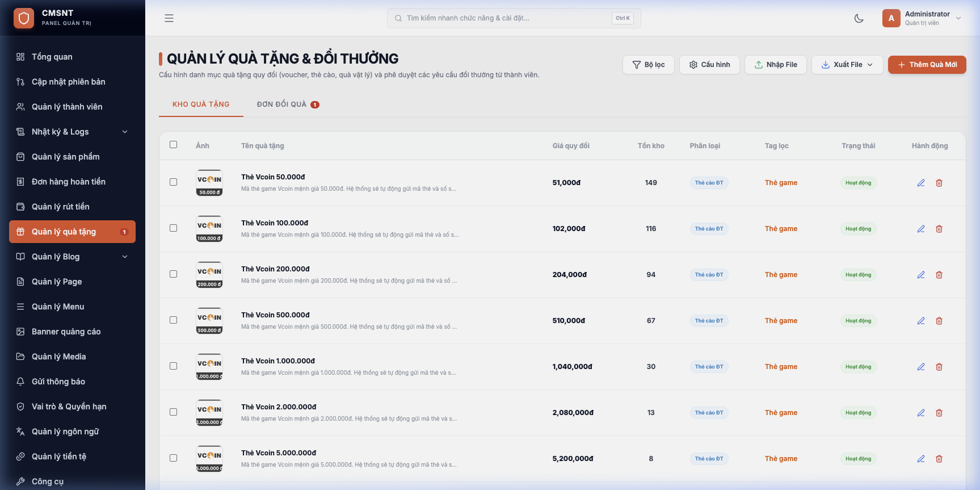Screen dimensions: 980x490
Task: Check the Thẻ Vcoin 200.000đ row checkbox
Action: coord(174,274)
